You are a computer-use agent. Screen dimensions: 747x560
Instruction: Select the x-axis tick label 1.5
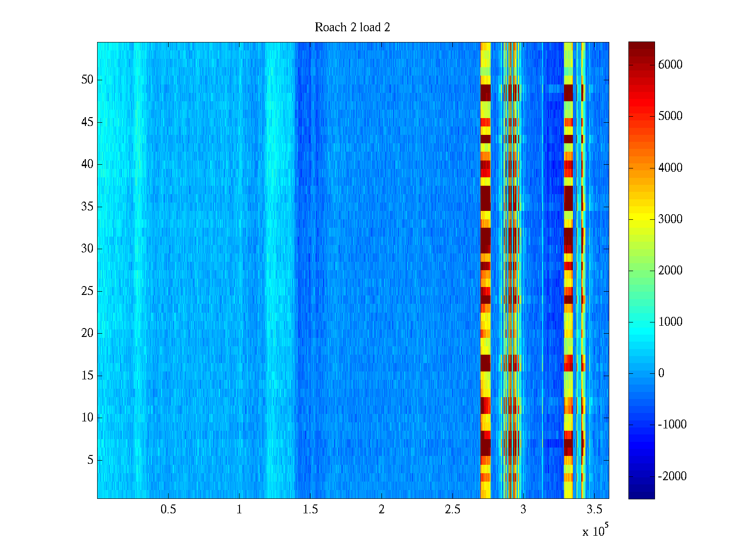[x=310, y=510]
